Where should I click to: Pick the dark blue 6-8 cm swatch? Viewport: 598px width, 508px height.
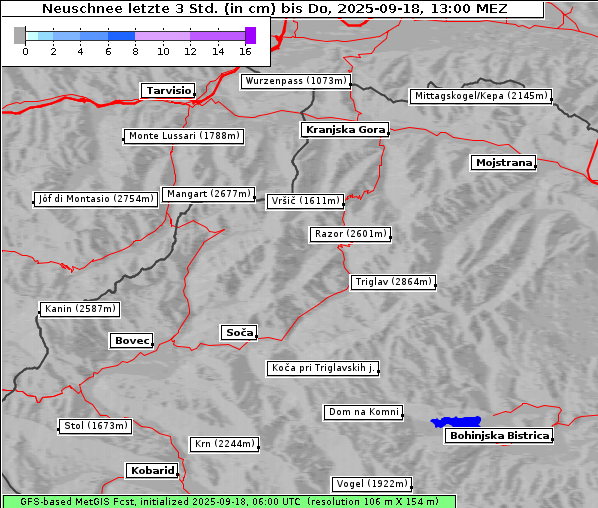[122, 36]
